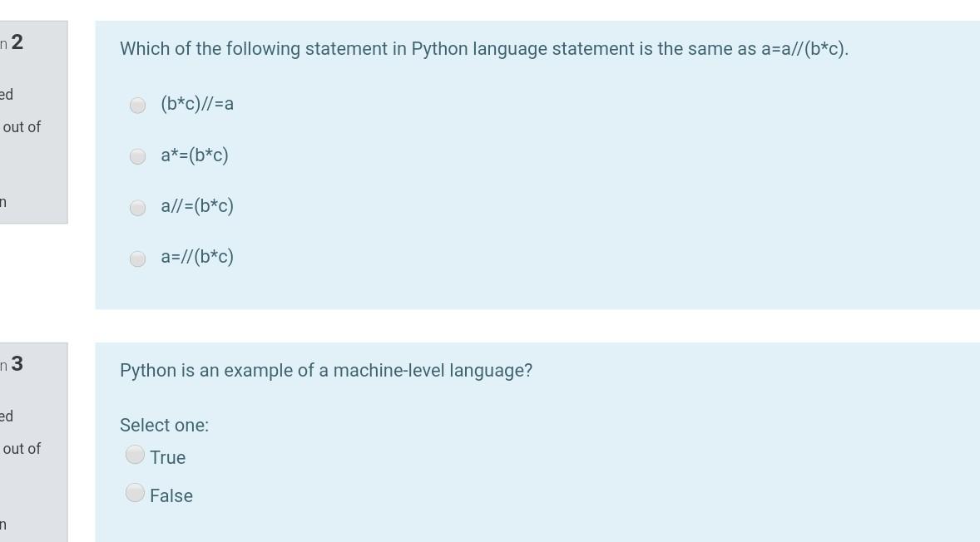Click the a*=(b*c) answer label text
The height and width of the screenshot is (542, 980).
pyautogui.click(x=194, y=155)
